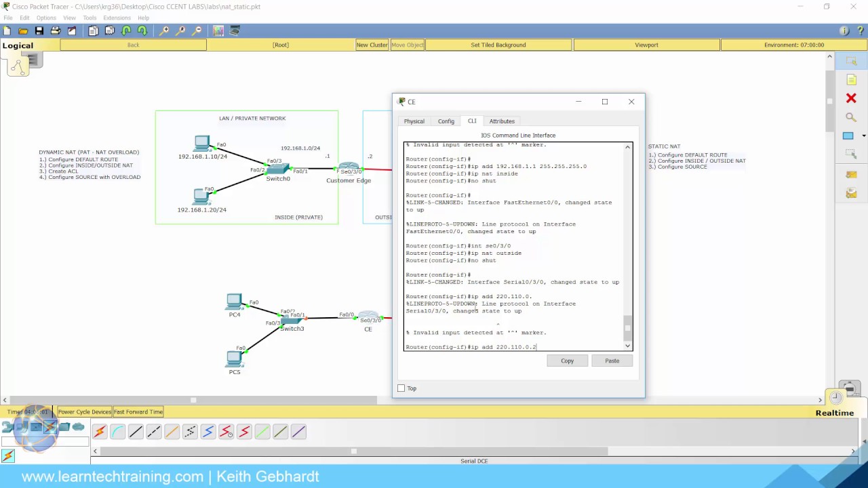Add a Simple PDU envelope
Image resolution: width=868 pixels, height=488 pixels.
tap(851, 175)
